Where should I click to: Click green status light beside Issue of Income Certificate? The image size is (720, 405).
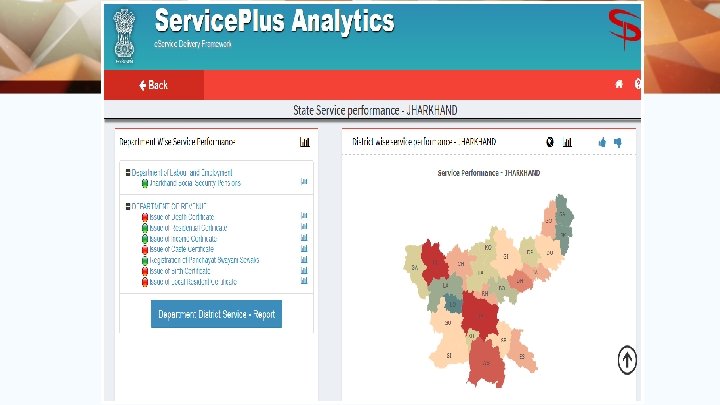click(x=145, y=239)
